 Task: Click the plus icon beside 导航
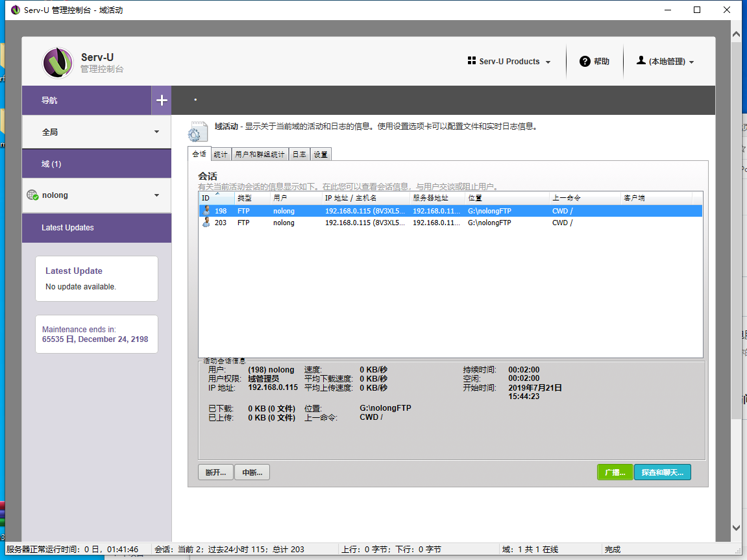(162, 101)
